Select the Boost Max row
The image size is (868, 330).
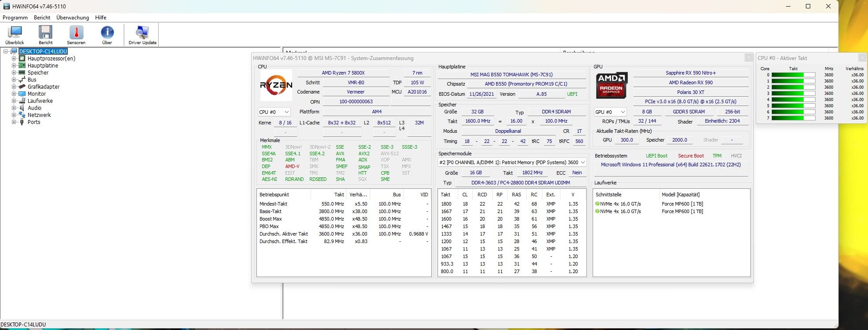click(344, 219)
